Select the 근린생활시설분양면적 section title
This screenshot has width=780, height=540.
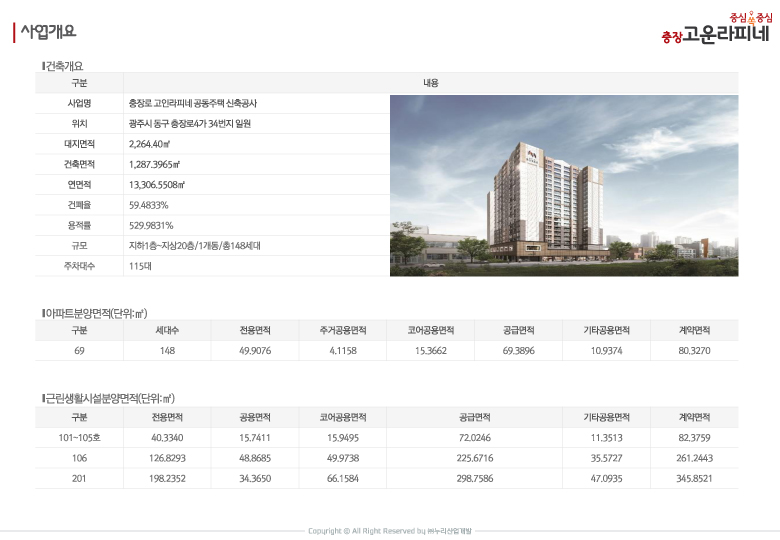[x=108, y=398]
